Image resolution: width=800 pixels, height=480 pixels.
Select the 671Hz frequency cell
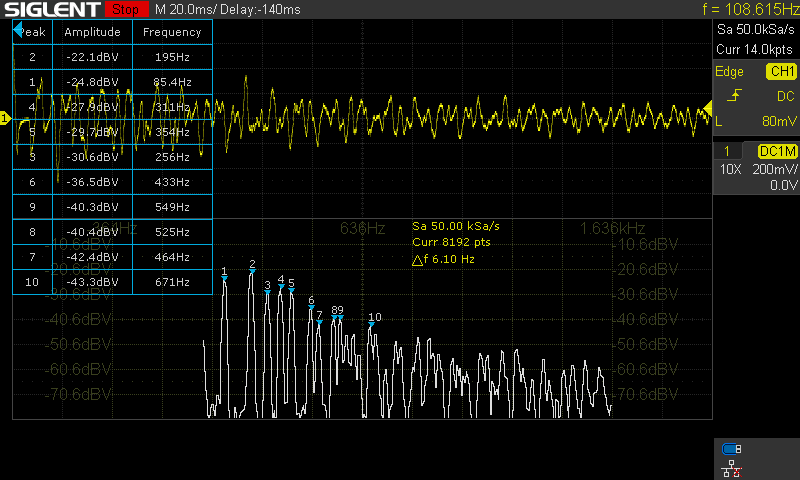click(x=172, y=282)
